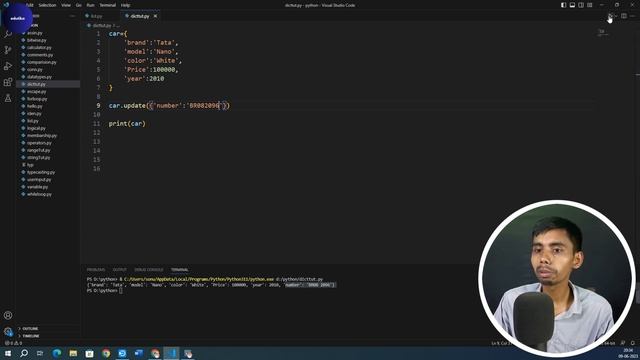Open the Run and Debug view

click(8, 66)
